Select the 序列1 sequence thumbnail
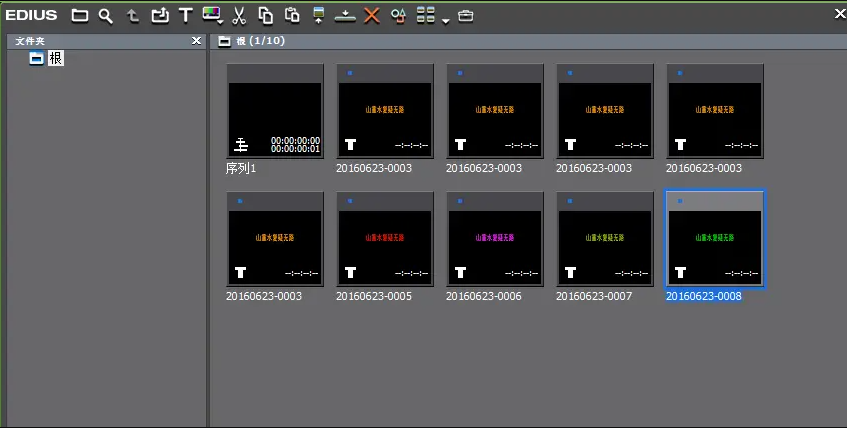847x428 pixels. (x=275, y=111)
